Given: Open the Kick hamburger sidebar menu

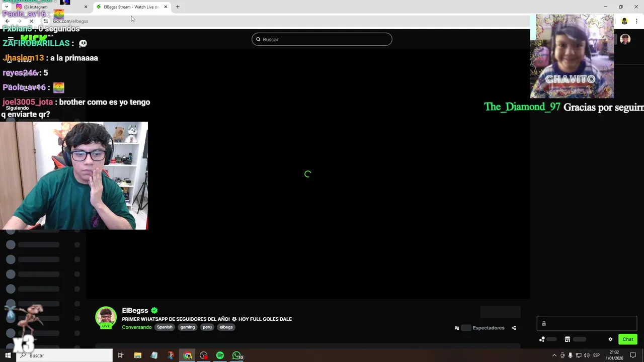Looking at the screenshot, I should [x=11, y=39].
